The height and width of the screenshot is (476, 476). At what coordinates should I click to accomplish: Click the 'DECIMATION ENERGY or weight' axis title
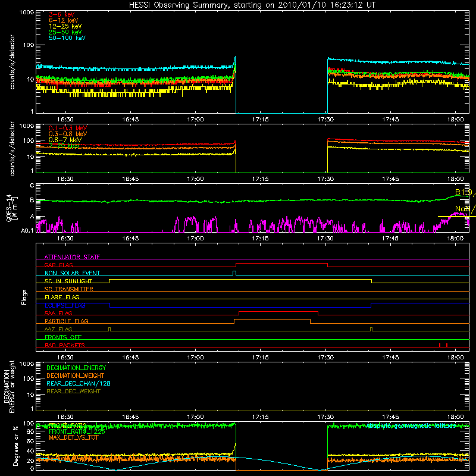tap(9, 387)
